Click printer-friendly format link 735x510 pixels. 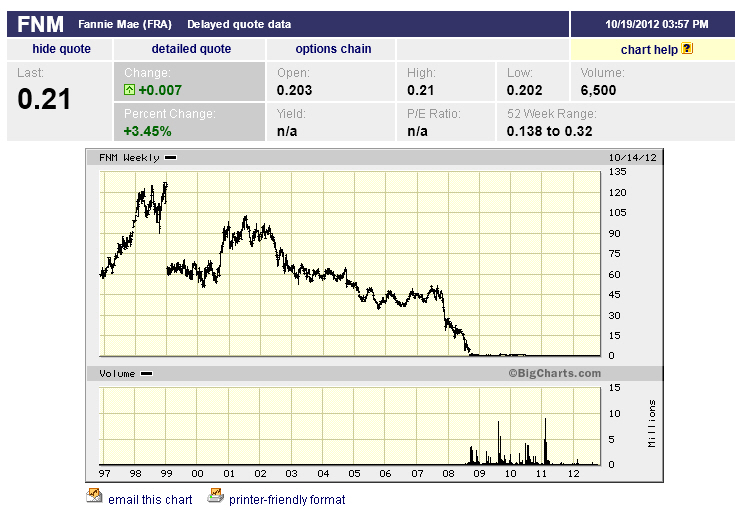(x=287, y=500)
